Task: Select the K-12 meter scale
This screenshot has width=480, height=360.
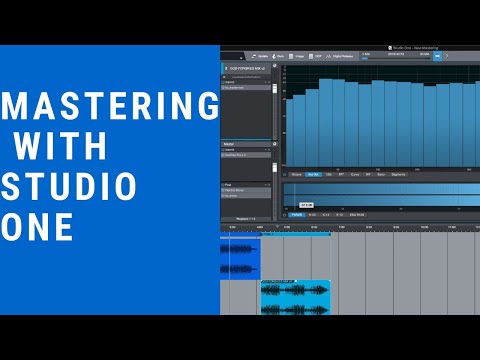Action: pyautogui.click(x=339, y=215)
